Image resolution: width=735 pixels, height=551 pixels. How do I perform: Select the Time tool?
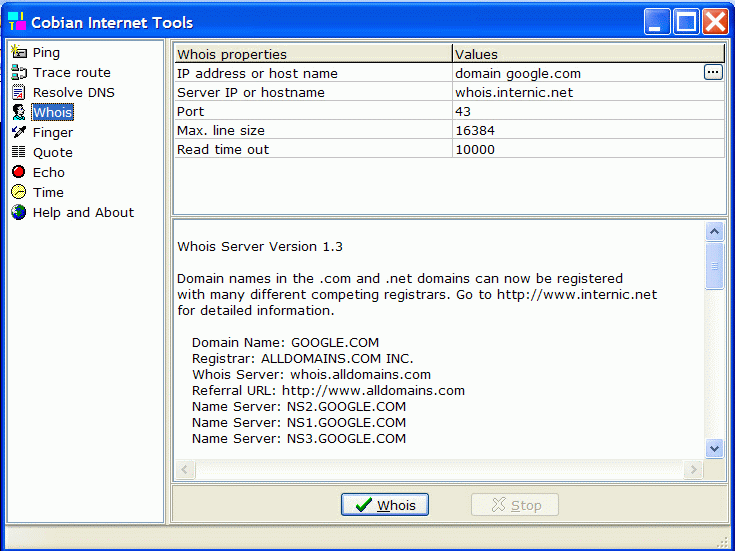(48, 192)
